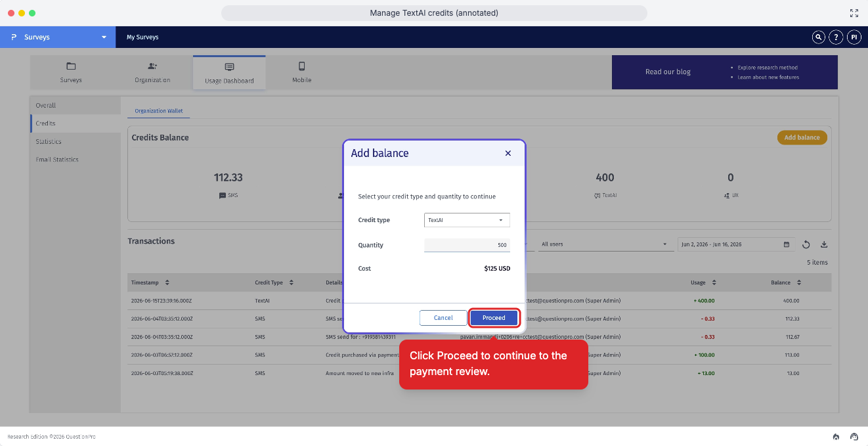Open the calendar icon in date range
Viewport: 868px width, 446px height.
tap(787, 244)
